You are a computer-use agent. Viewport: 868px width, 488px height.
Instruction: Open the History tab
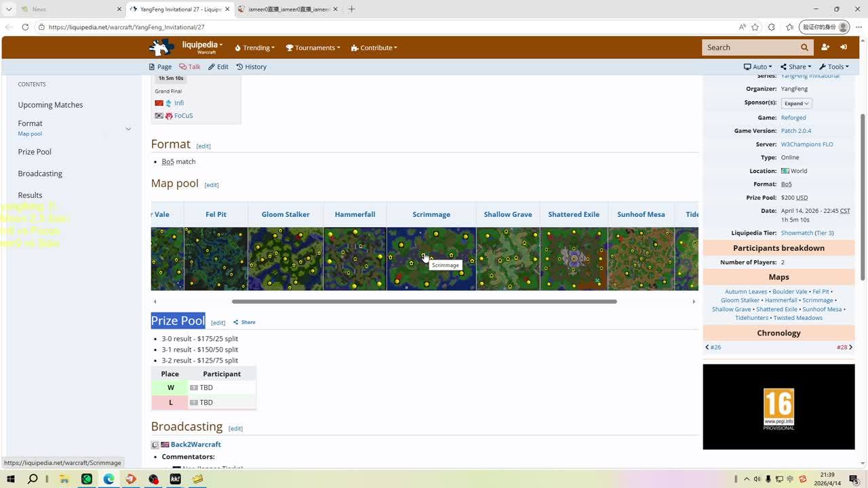pos(252,66)
